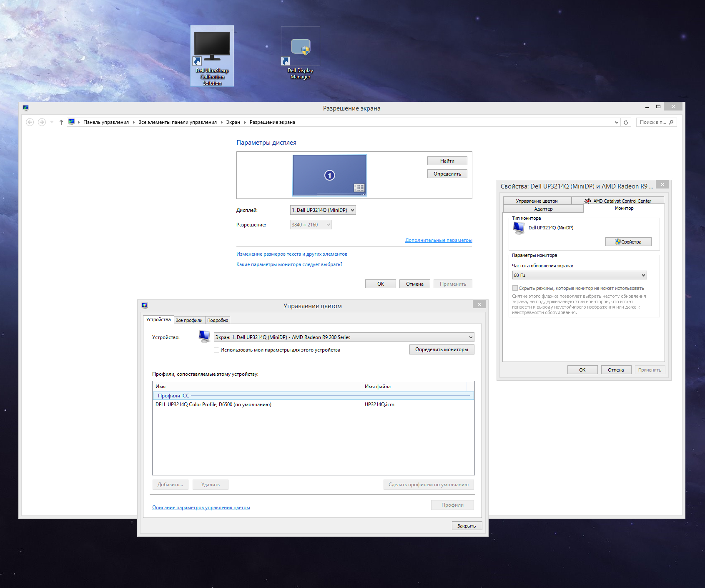Click the Up arrow in address bar

pos(61,122)
